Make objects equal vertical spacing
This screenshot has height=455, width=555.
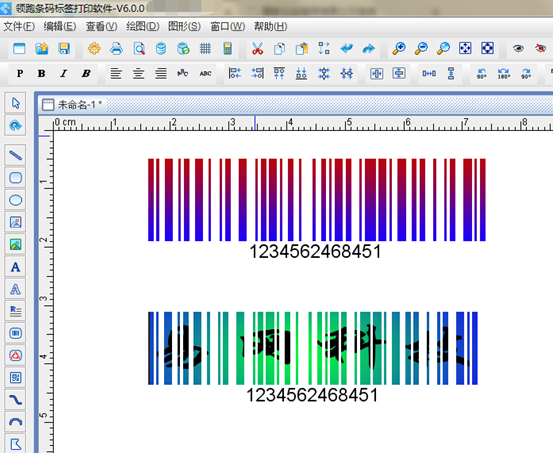(451, 73)
